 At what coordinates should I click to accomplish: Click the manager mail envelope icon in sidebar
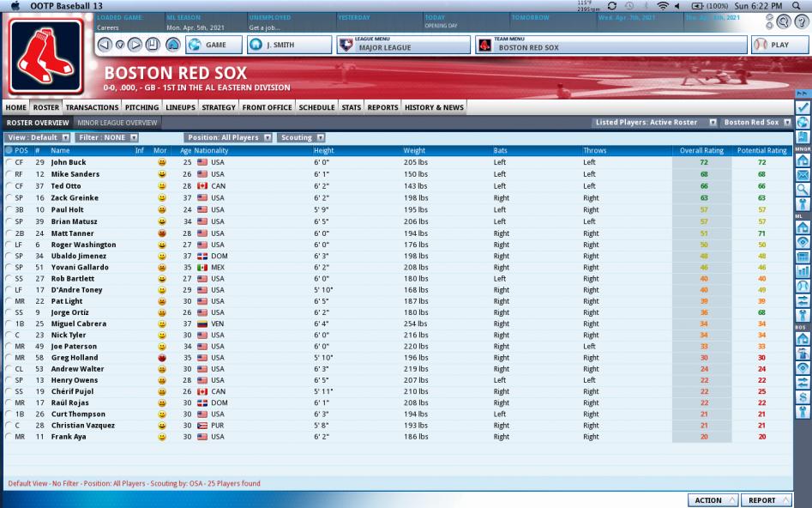(x=803, y=175)
